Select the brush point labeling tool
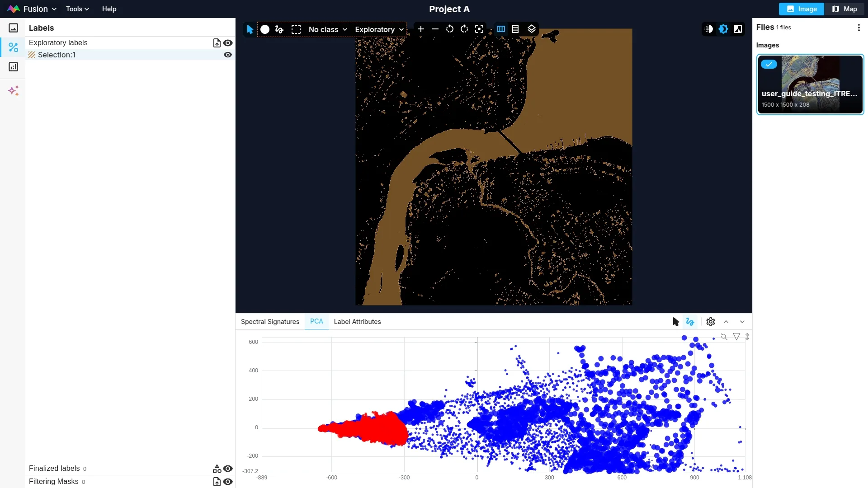Screen dimensions: 868x488 (x=265, y=29)
